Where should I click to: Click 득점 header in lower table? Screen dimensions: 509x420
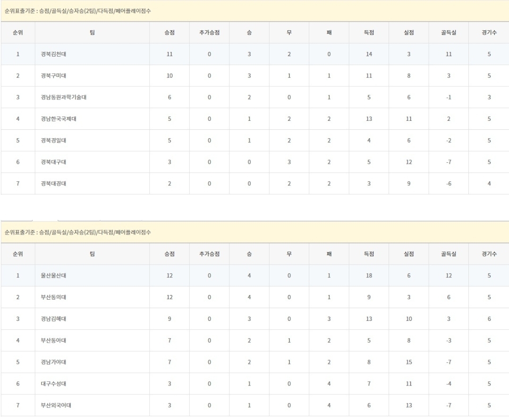click(x=369, y=254)
